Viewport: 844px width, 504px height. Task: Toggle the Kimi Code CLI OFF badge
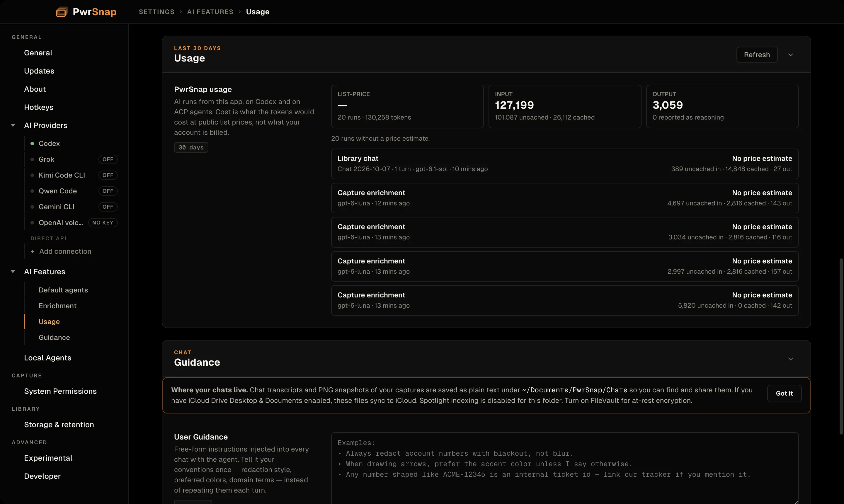point(108,175)
